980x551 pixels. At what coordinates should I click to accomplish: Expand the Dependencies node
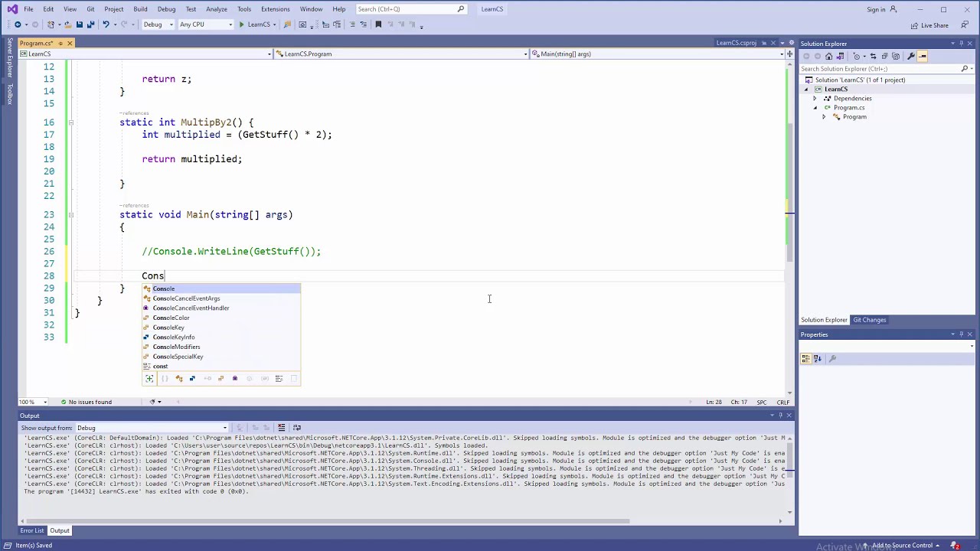click(815, 98)
